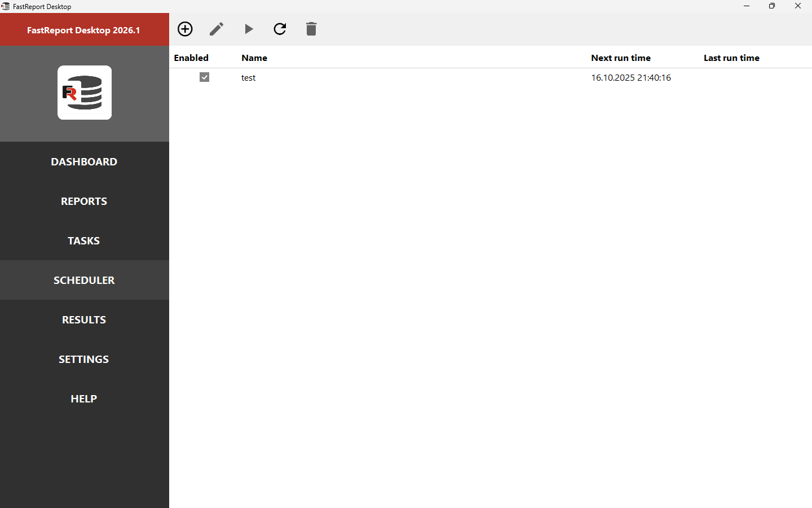812x508 pixels.
Task: Go to the Reports section
Action: [84, 201]
